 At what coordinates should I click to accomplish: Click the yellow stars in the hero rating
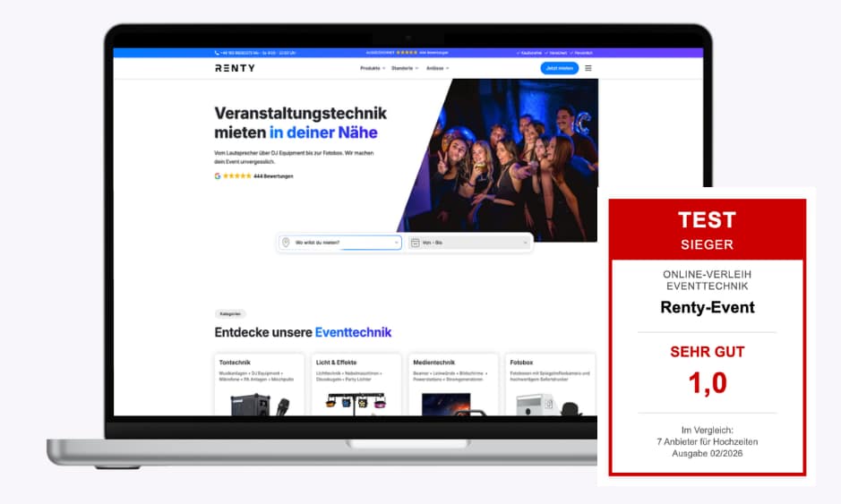pos(236,176)
